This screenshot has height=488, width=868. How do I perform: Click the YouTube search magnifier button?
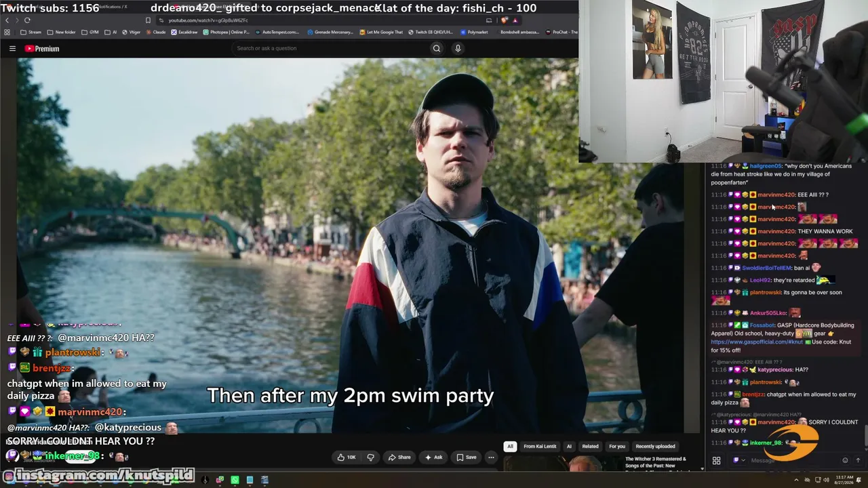coord(437,48)
